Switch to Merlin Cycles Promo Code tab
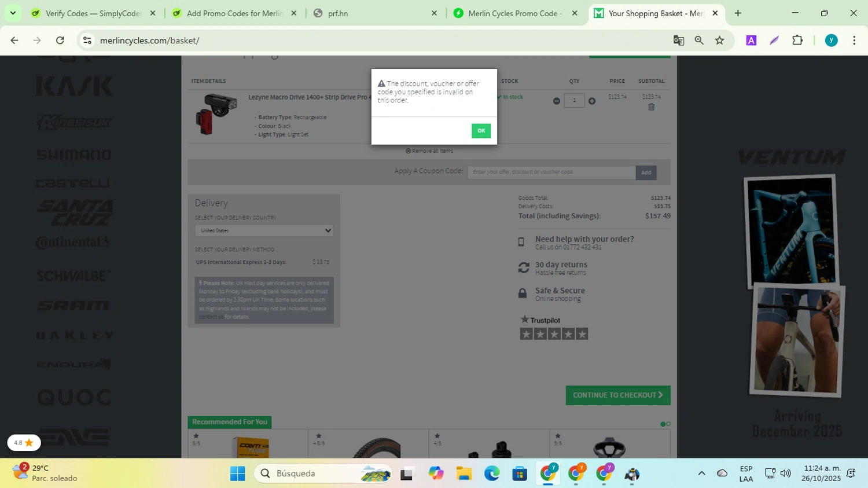Screen dimensions: 868x488 (x=516, y=13)
